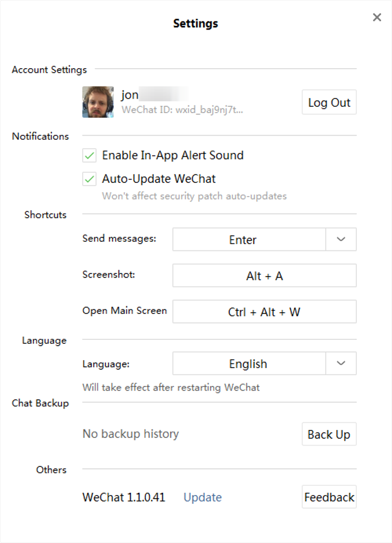Screen dimensions: 392x543
Task: Click the Screenshot shortcut field Alt + A
Action: click(264, 276)
